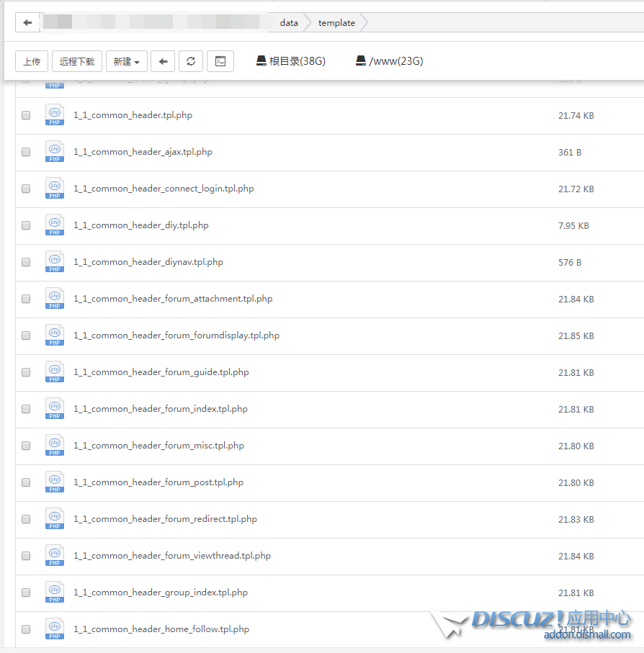This screenshot has height=653, width=644.
Task: Click PHP icon of 1_1_common_header_diy.tpl.php
Action: (55, 225)
